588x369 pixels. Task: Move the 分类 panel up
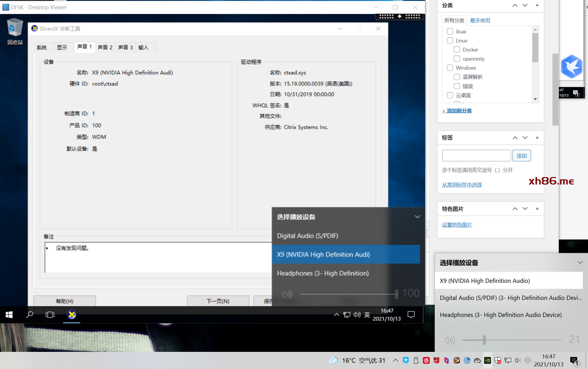(515, 6)
